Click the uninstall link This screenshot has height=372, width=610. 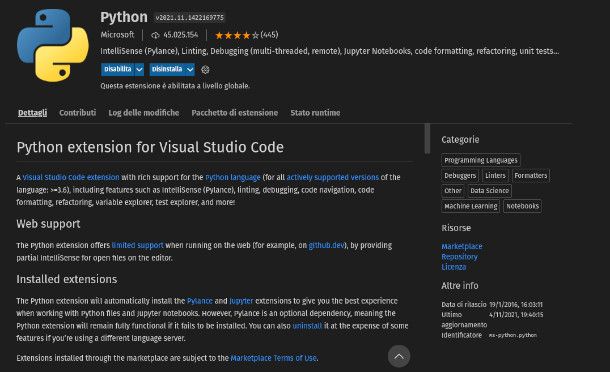307,326
